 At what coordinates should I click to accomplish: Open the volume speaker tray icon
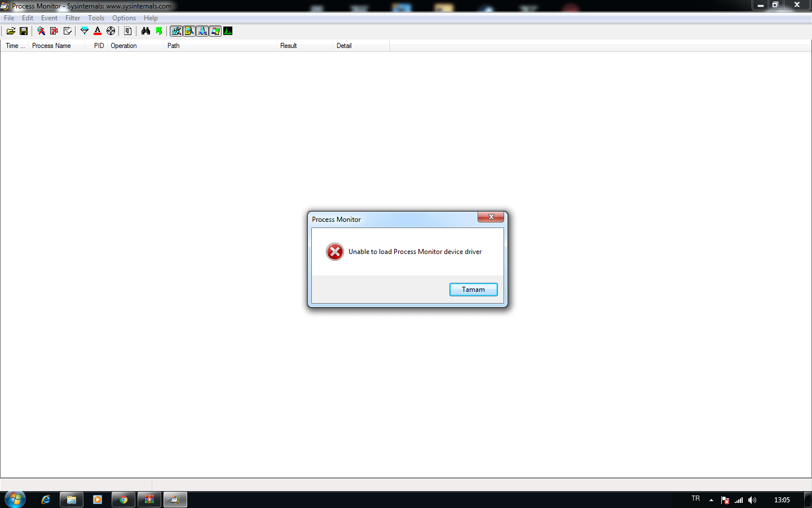tap(752, 500)
